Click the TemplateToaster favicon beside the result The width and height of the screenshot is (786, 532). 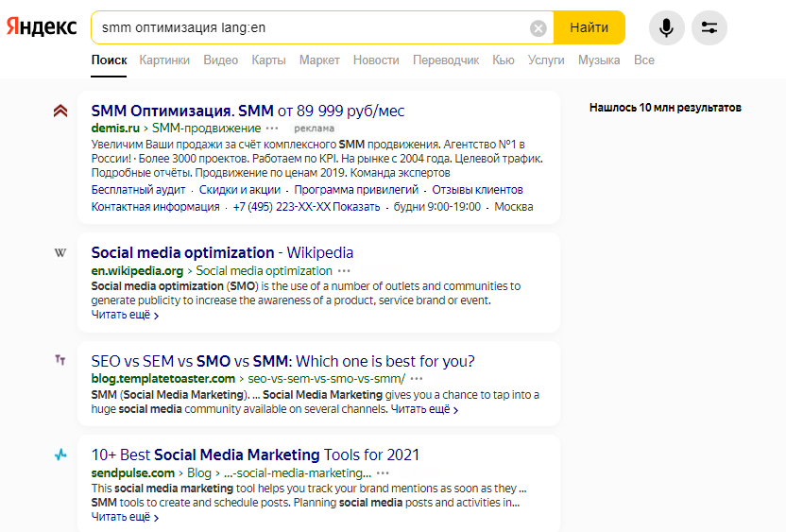(x=60, y=360)
